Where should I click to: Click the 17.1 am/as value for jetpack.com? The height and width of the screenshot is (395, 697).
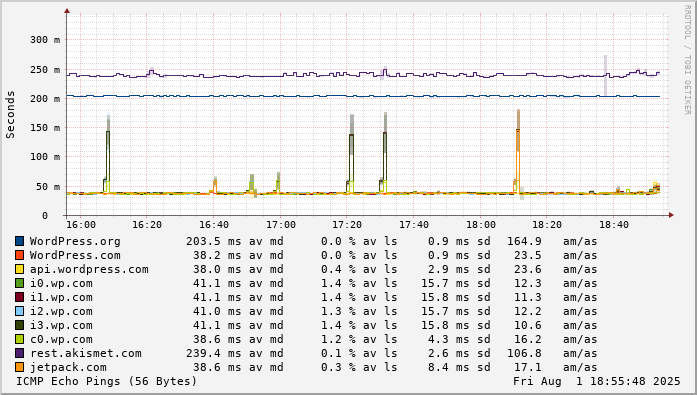click(x=528, y=367)
